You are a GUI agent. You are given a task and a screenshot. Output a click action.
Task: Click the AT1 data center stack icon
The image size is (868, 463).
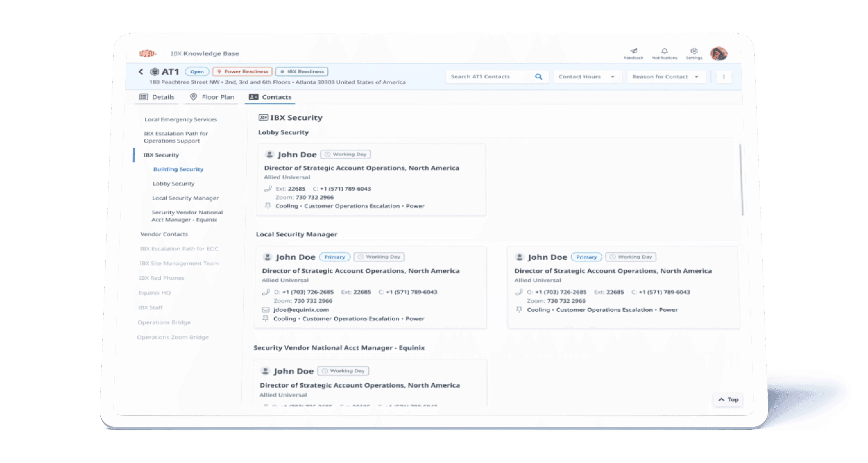click(x=155, y=71)
